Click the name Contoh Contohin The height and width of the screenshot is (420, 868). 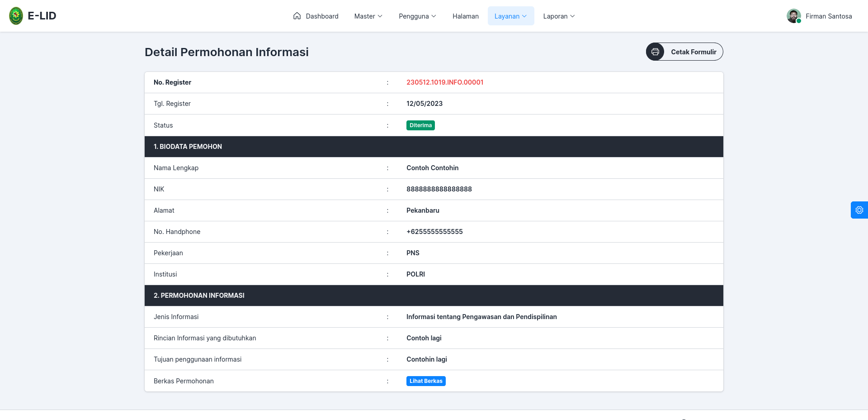pyautogui.click(x=432, y=168)
